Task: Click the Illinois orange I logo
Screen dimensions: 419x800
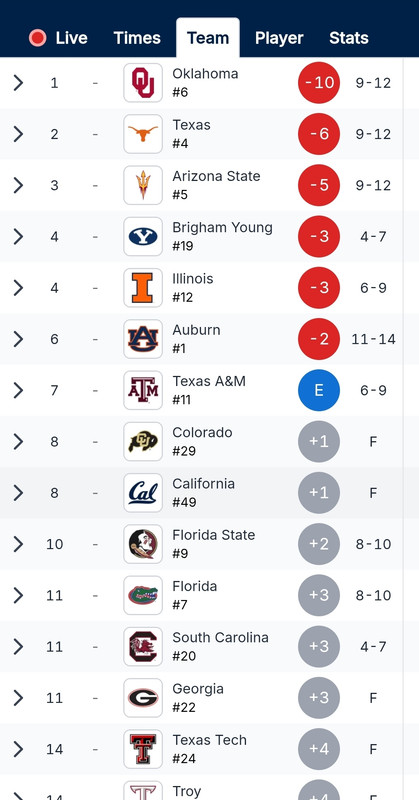Action: pyautogui.click(x=143, y=288)
